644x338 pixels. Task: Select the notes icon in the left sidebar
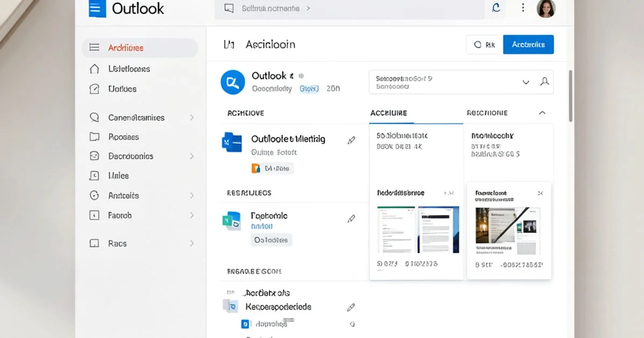pyautogui.click(x=94, y=88)
